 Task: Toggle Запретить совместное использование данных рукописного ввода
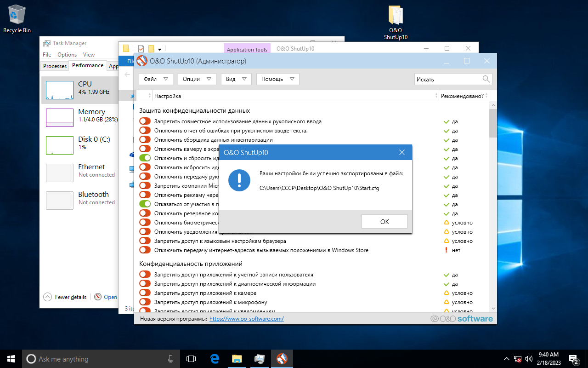point(145,121)
